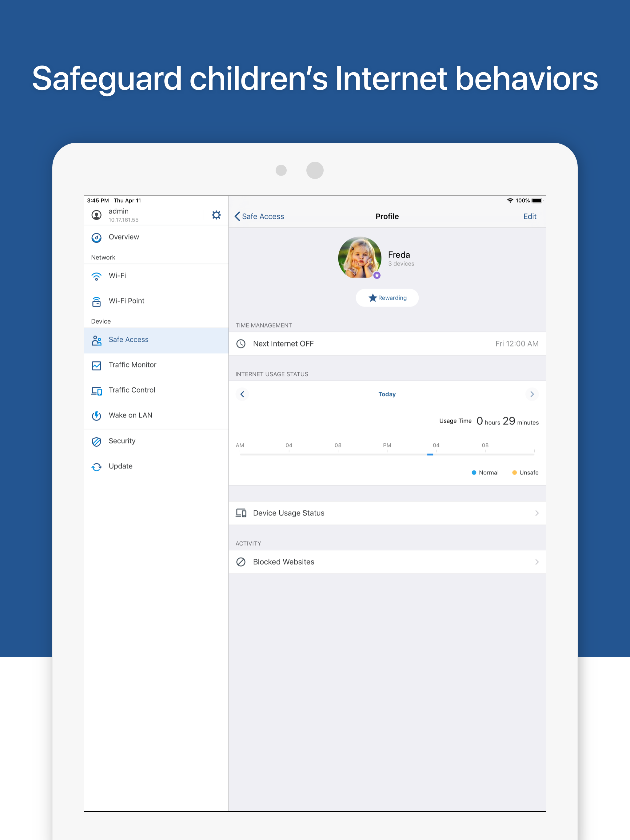Tap Edit in the profile header
Image resolution: width=630 pixels, height=840 pixels.
[529, 216]
